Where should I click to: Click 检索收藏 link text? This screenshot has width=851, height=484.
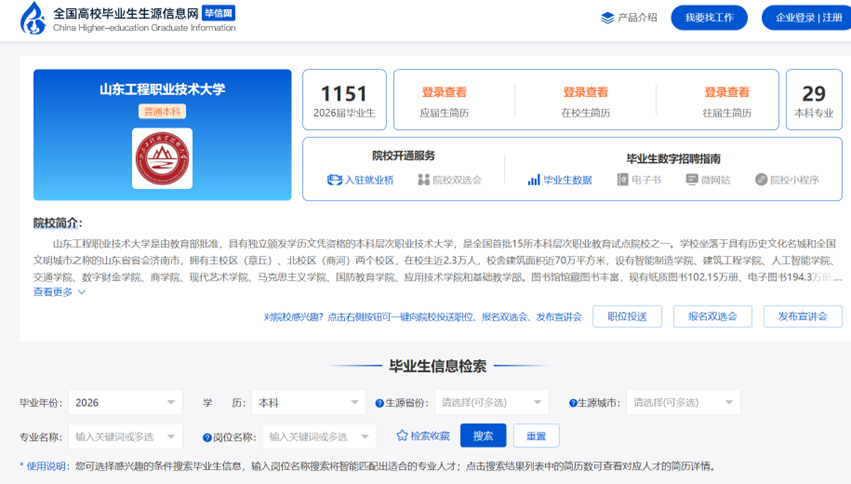(x=430, y=436)
